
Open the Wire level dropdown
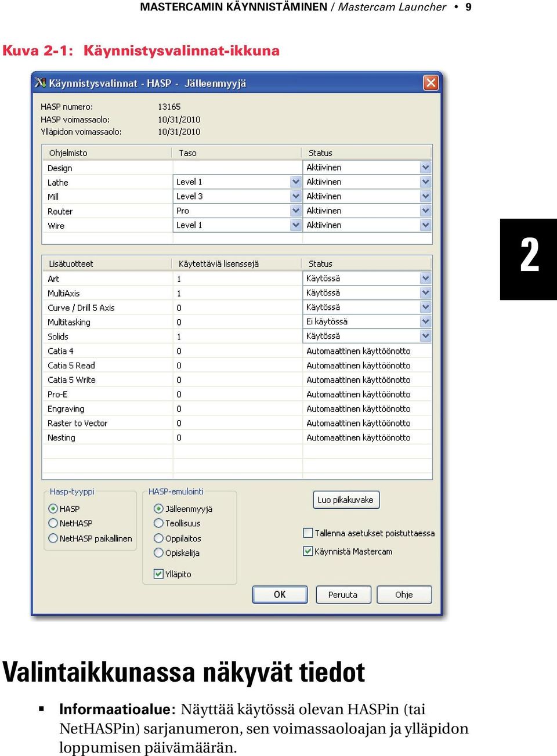pos(296,225)
